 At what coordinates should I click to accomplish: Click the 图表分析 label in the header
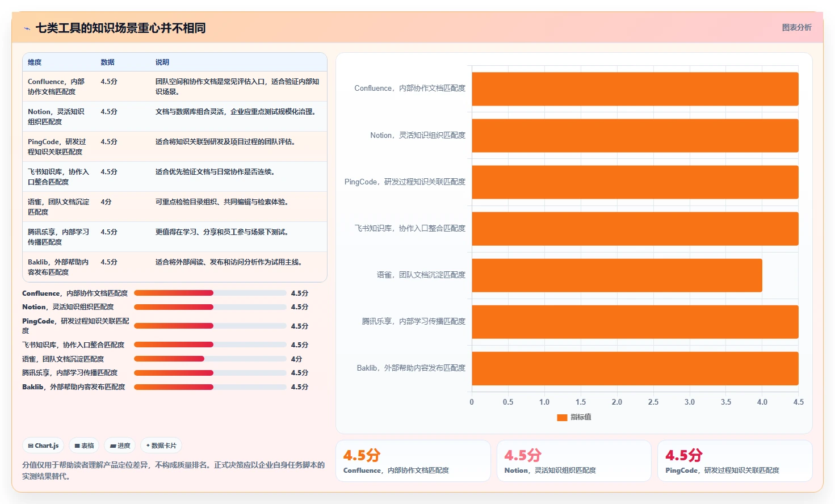pyautogui.click(x=796, y=27)
